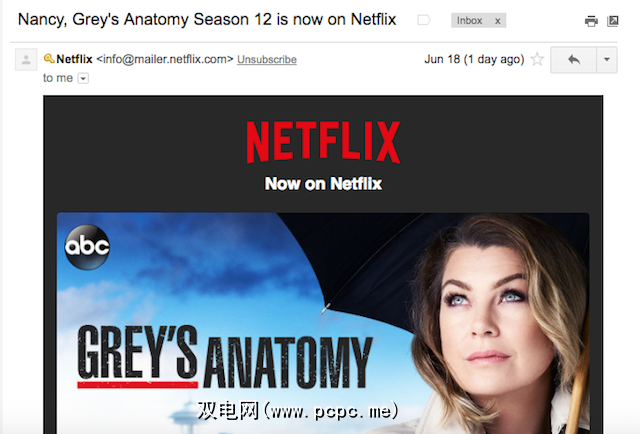
Task: Follow the Unsubscribe link
Action: click(x=267, y=60)
